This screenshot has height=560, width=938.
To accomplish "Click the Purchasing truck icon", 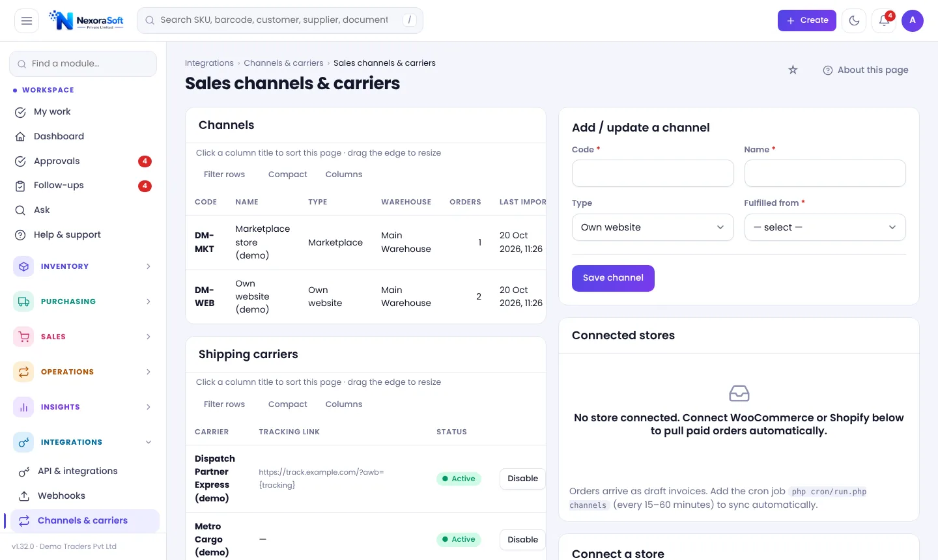I will tap(23, 301).
